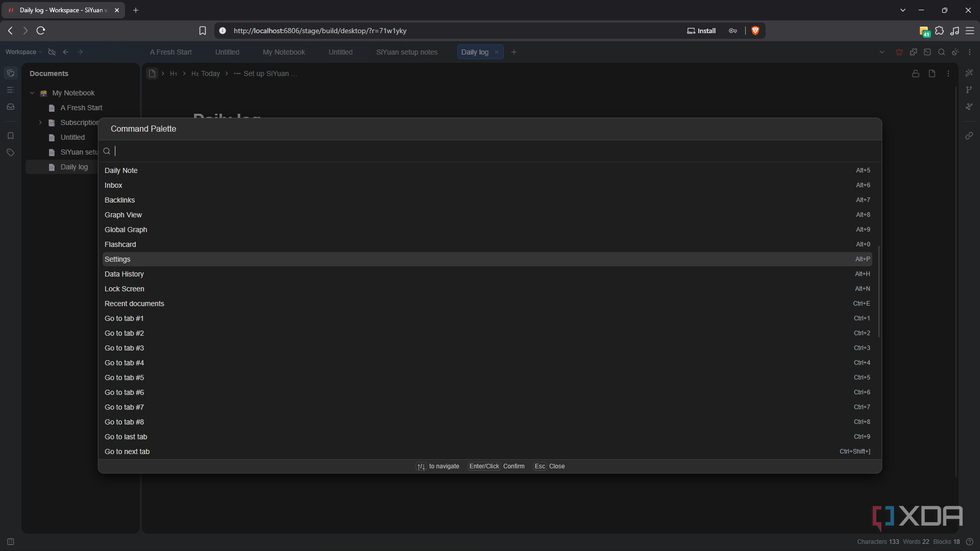Go forward using SiYuan's forward arrow

click(80, 52)
